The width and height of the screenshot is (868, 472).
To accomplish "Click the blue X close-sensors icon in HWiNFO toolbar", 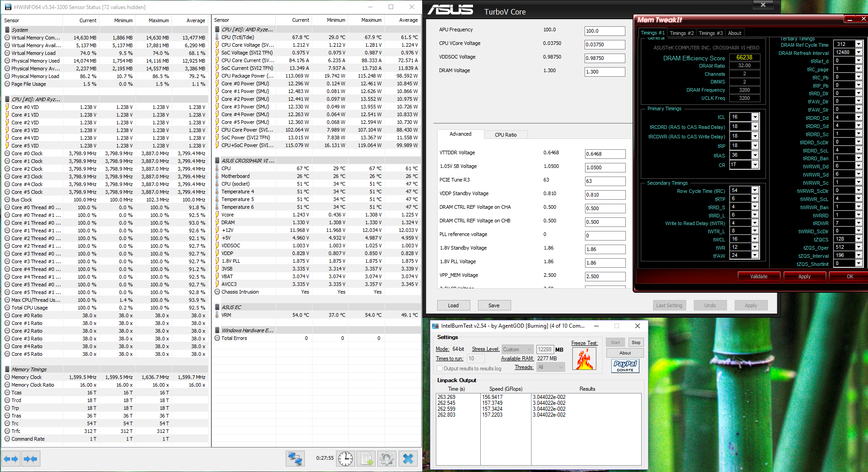I will pyautogui.click(x=408, y=459).
